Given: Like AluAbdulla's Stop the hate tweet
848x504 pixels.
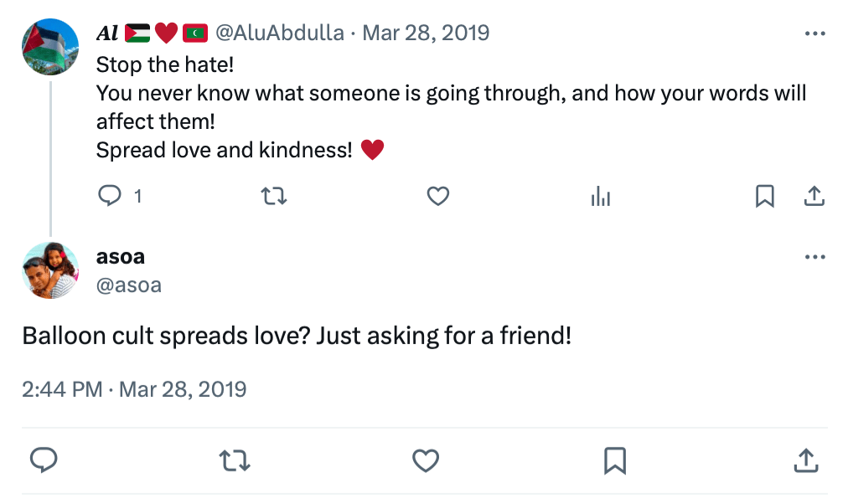Looking at the screenshot, I should coord(438,196).
